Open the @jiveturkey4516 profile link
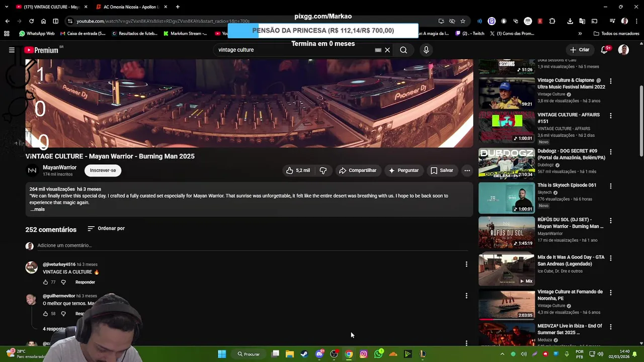Image resolution: width=644 pixels, height=362 pixels. 59,264
